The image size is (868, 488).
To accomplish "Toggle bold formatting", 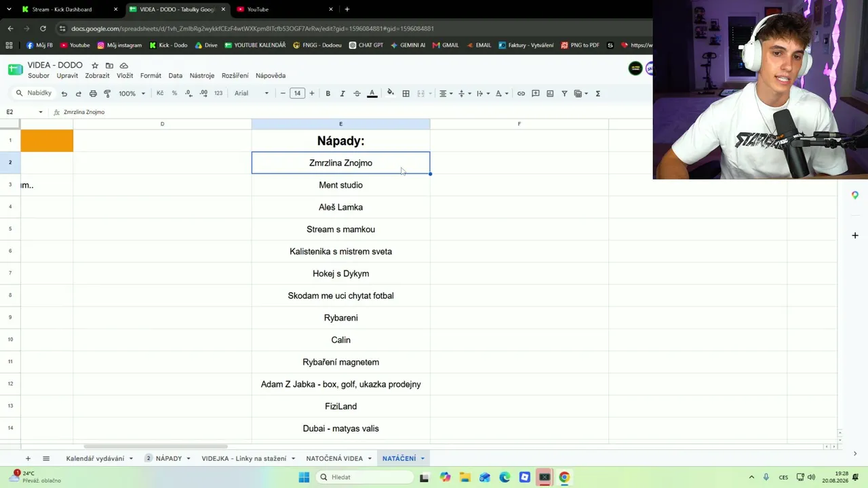I will coord(328,94).
